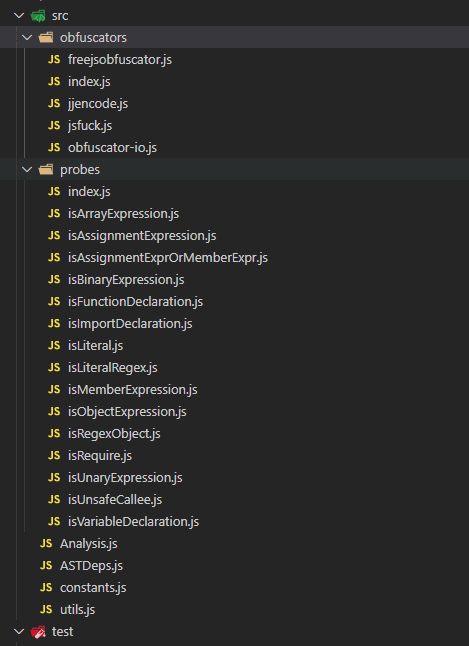Open isFunctionDeclaration.js file

coord(136,302)
